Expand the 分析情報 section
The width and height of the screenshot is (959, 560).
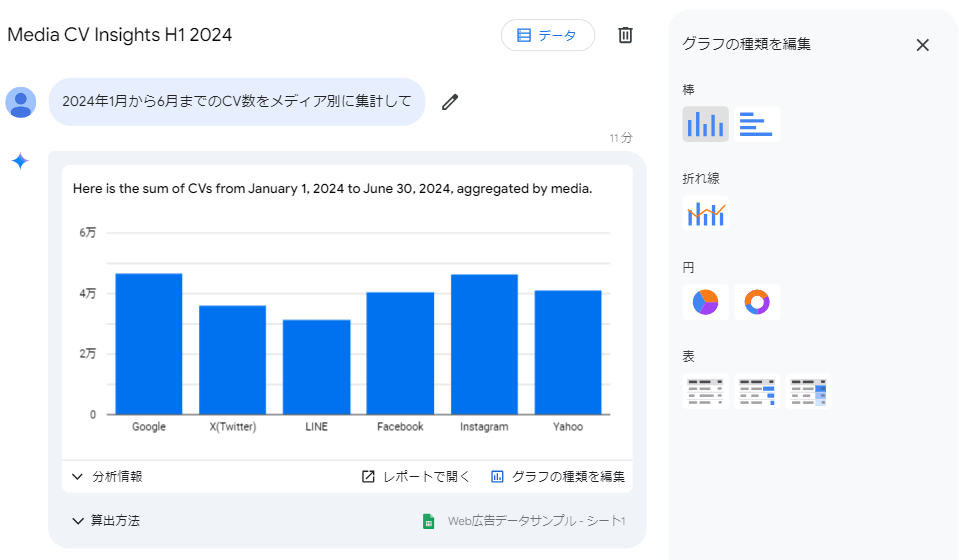[x=107, y=477]
